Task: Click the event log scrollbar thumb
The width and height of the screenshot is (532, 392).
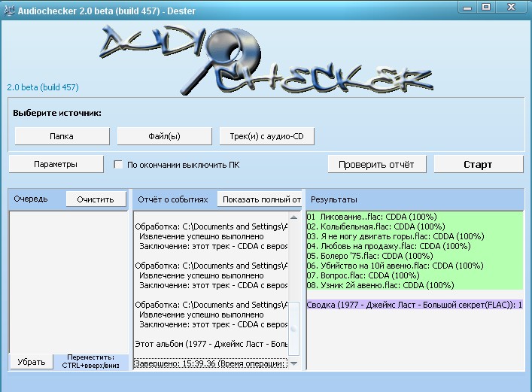Action: pos(293,329)
